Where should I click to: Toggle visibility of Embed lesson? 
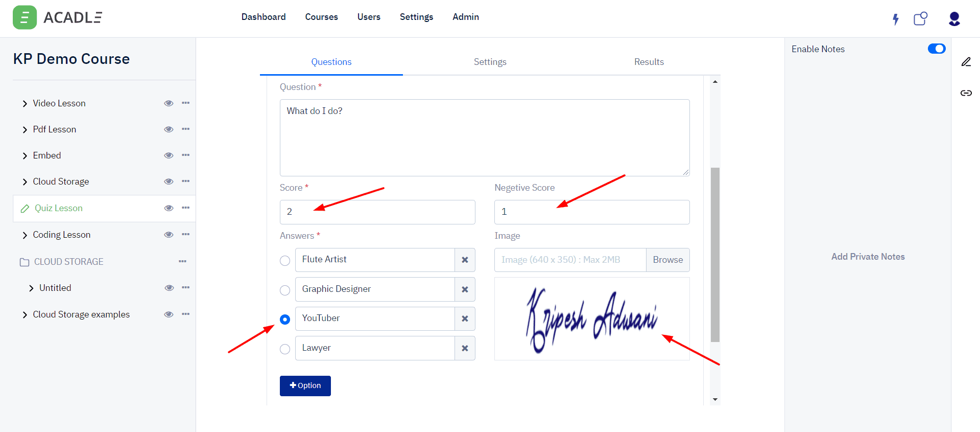(x=169, y=155)
